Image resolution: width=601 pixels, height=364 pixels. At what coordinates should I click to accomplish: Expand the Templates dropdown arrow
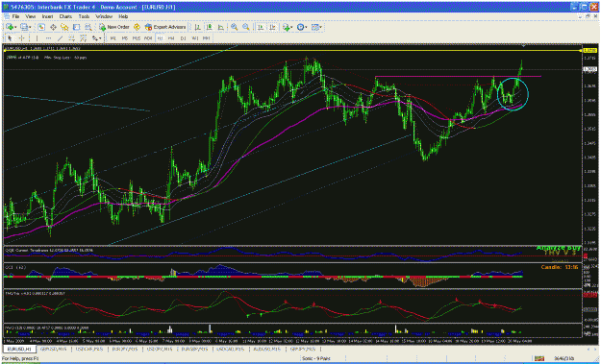coord(320,27)
